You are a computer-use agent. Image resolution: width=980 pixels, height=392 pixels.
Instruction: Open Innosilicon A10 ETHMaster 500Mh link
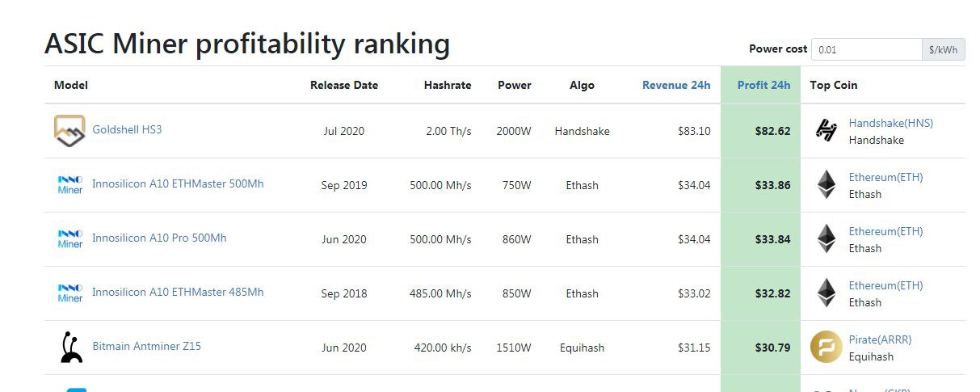178,183
